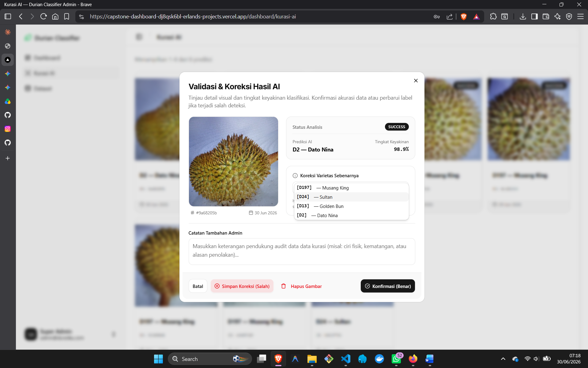The height and width of the screenshot is (368, 588).
Task: Go forward to the next page
Action: 32,17
